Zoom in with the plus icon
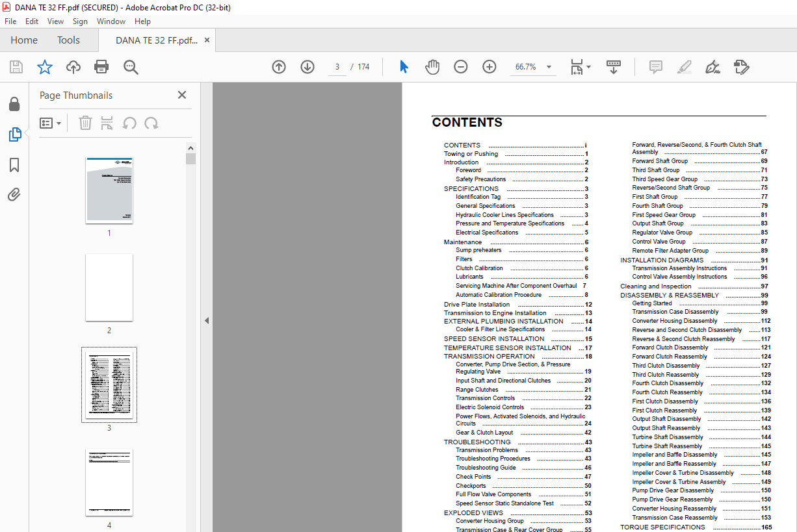 490,67
